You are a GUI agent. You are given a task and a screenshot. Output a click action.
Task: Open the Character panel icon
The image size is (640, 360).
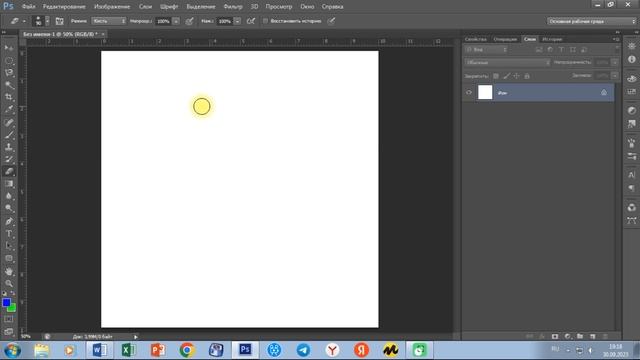(632, 175)
